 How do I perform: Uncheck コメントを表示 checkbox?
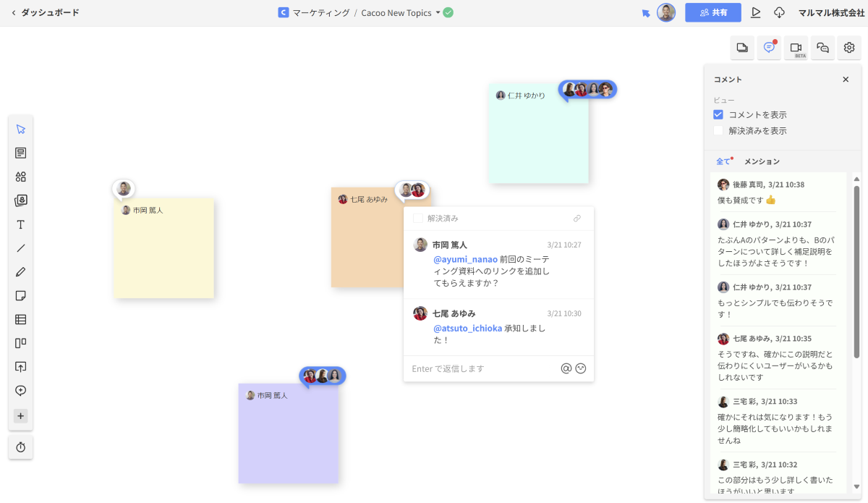pyautogui.click(x=718, y=114)
